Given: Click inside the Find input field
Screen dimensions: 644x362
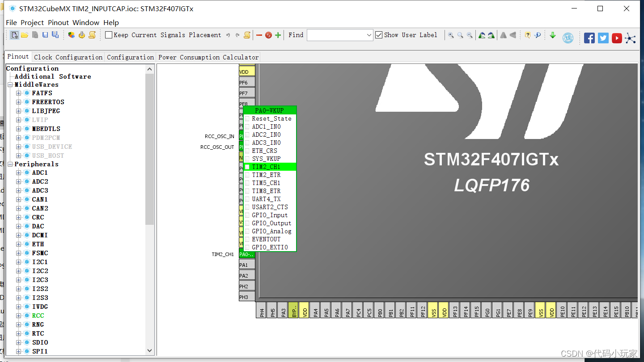Looking at the screenshot, I should click(336, 35).
